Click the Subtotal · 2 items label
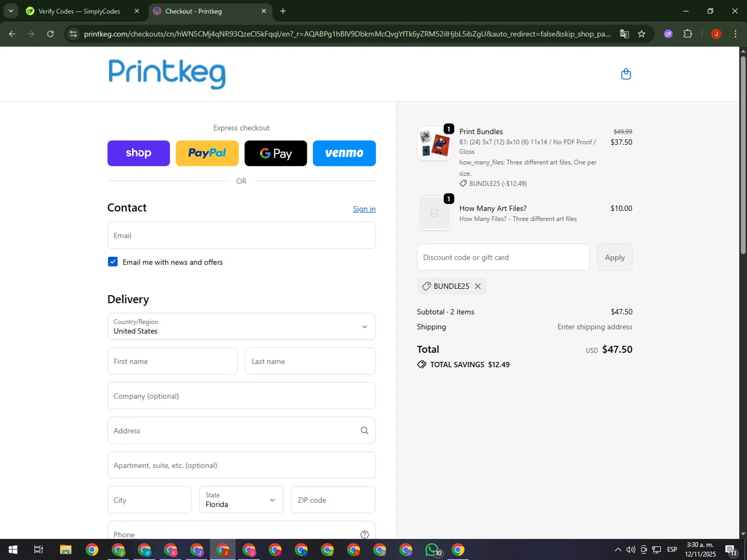747x560 pixels. pos(445,312)
